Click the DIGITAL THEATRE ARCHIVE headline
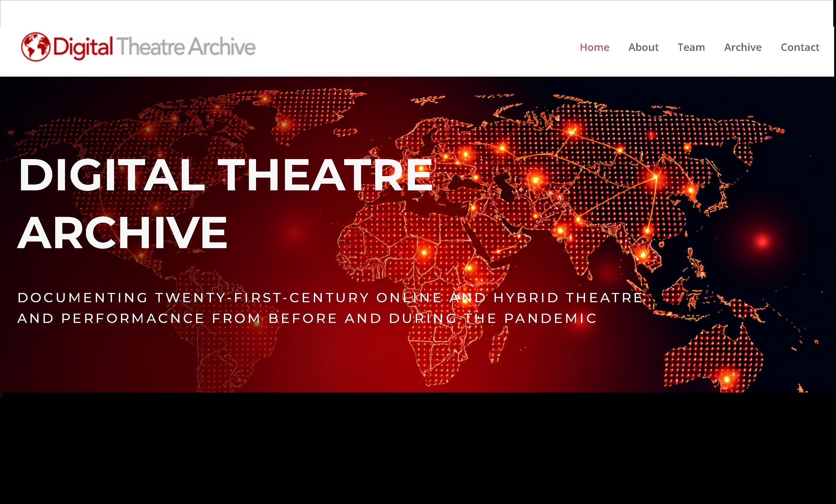This screenshot has width=836, height=504. click(x=225, y=204)
